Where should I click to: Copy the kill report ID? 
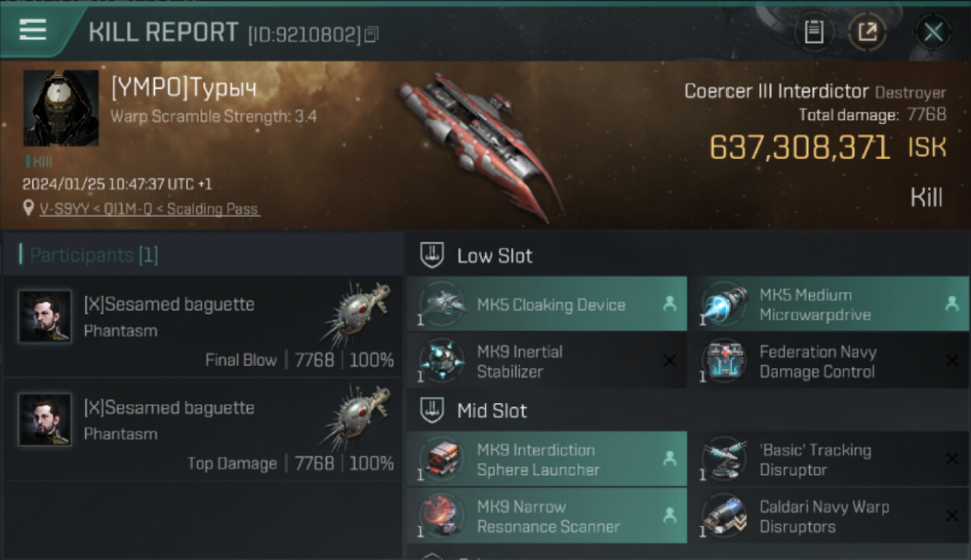(372, 34)
